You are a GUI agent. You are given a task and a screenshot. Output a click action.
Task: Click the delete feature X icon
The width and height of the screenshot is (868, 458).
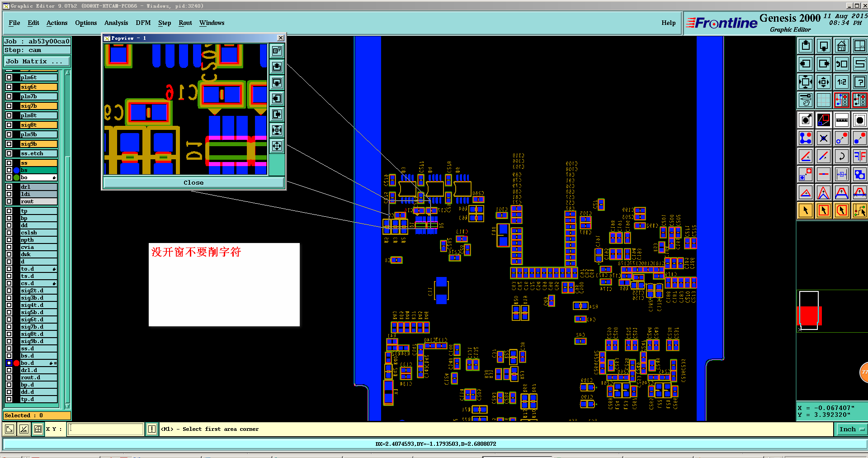[x=824, y=138]
